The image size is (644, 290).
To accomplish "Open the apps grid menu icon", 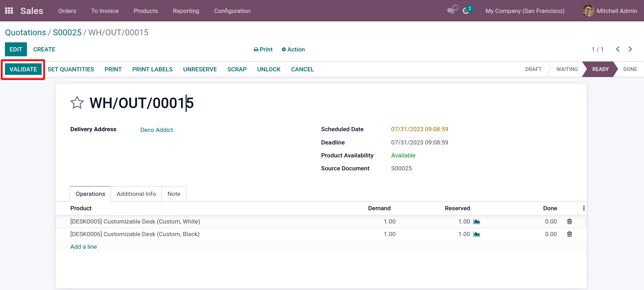I will pos(9,11).
